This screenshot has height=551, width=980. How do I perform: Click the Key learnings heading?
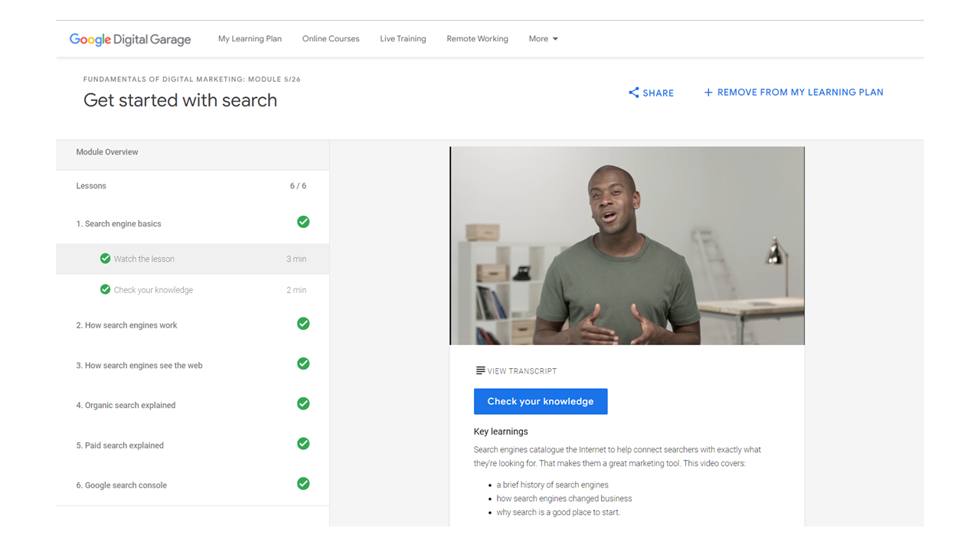point(501,432)
